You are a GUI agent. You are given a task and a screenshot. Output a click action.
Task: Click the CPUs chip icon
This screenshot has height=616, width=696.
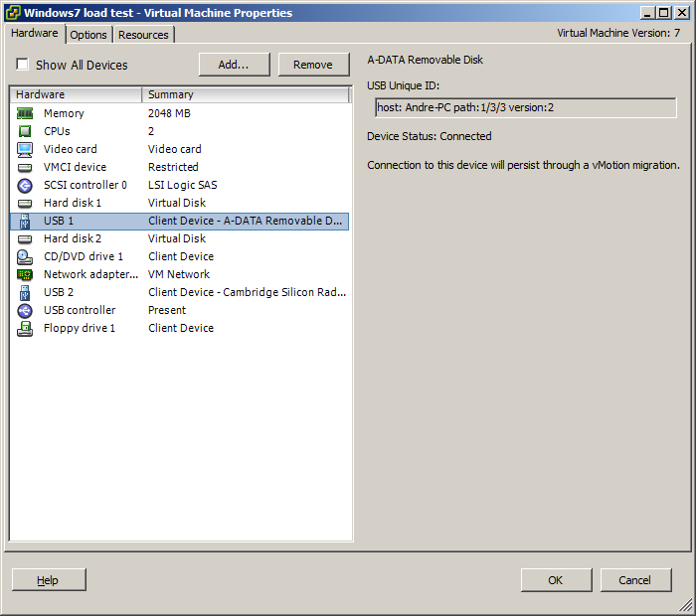25,131
